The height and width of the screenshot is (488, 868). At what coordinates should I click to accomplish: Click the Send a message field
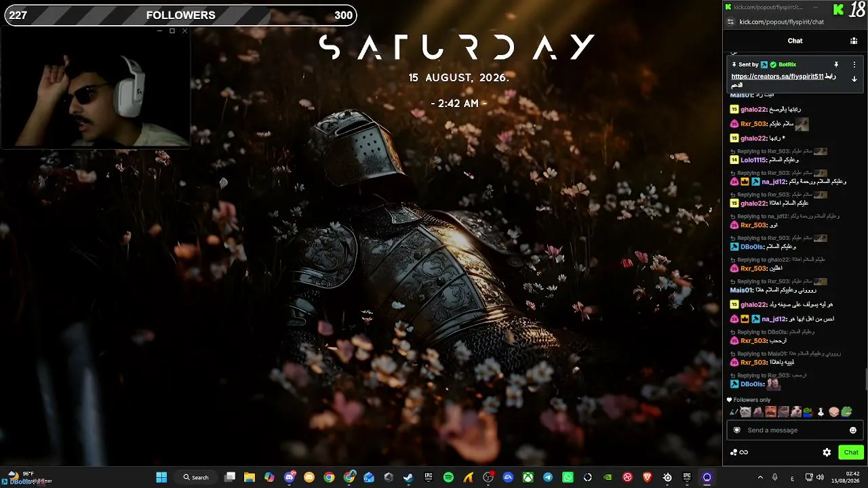795,430
